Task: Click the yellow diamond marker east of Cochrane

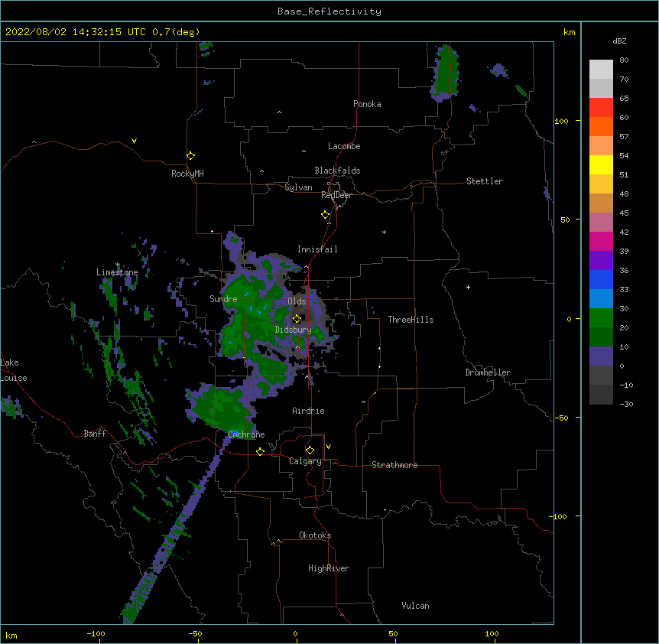Action: point(260,451)
